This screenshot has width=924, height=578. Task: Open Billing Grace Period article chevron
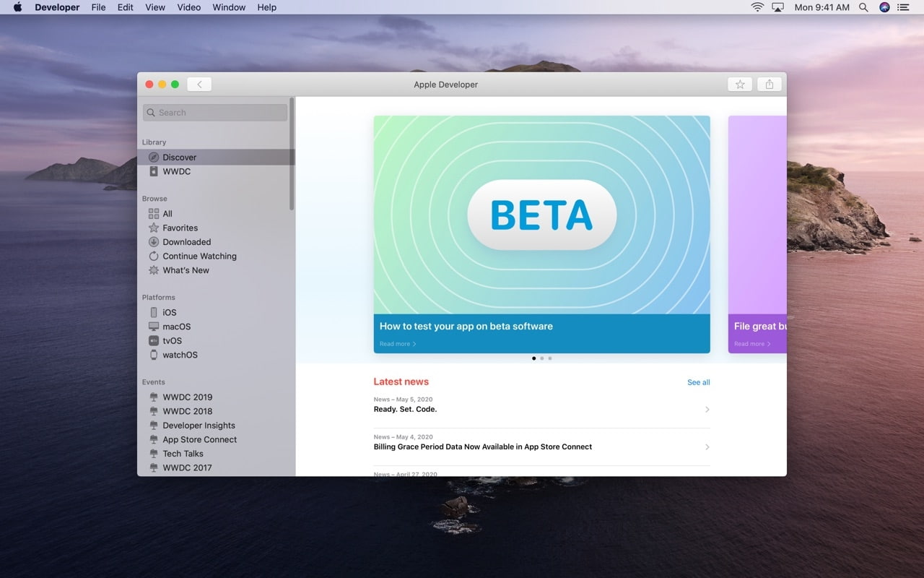707,447
